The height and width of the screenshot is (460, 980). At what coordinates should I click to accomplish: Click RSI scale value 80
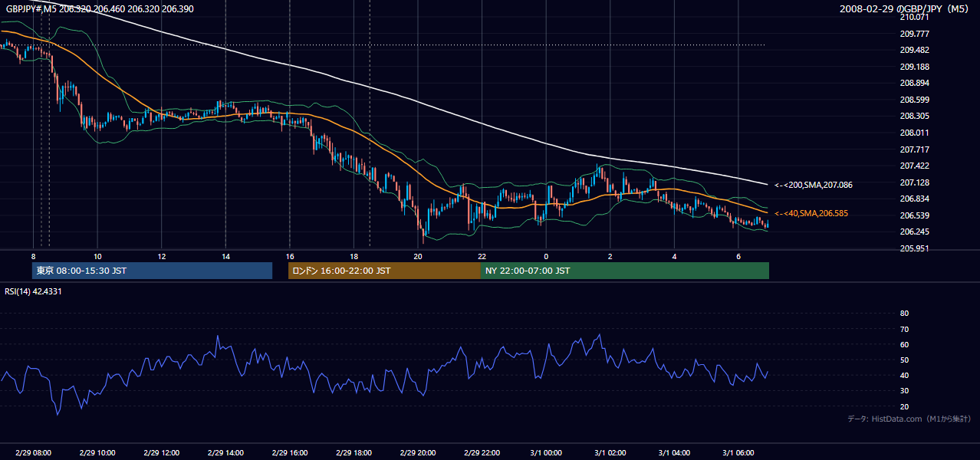pyautogui.click(x=904, y=314)
